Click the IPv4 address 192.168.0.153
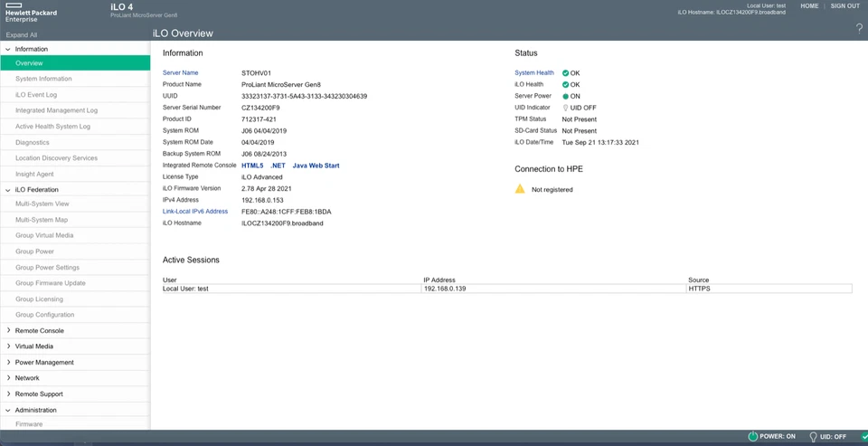868x446 pixels. [x=262, y=200]
